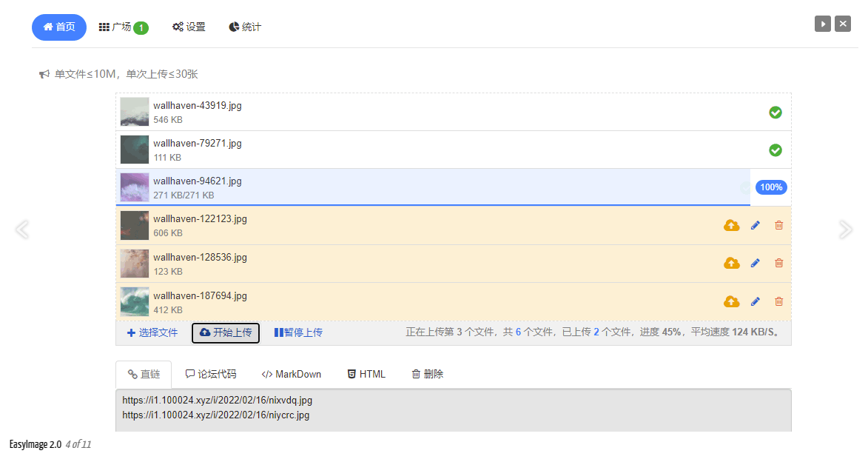Open the 设置 settings tab
Image resolution: width=868 pixels, height=462 pixels.
(x=189, y=27)
